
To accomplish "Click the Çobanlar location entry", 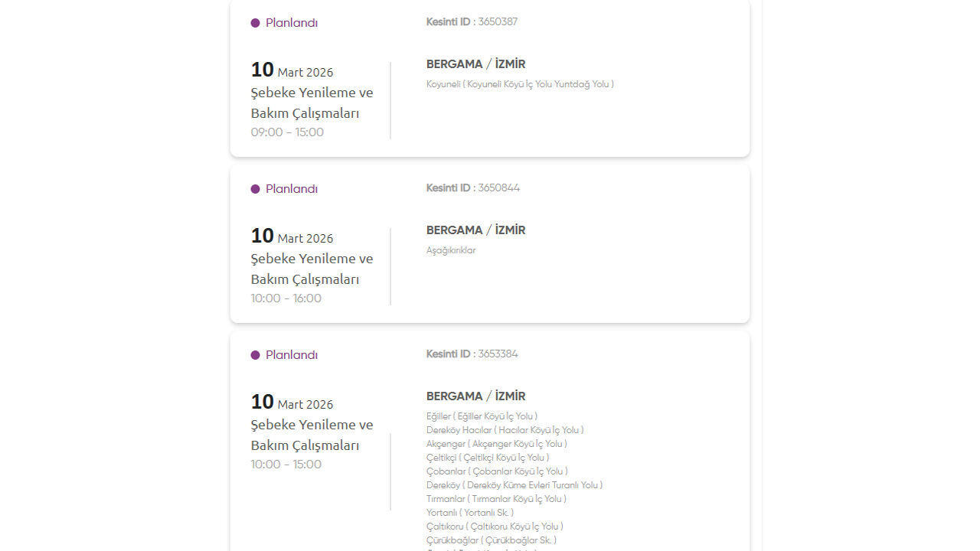I will tap(497, 471).
